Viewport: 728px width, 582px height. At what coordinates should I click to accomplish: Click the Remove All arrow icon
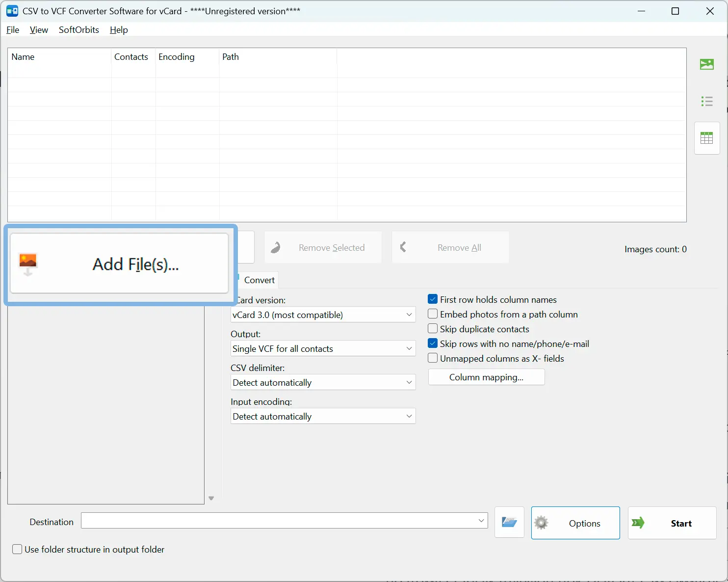click(403, 247)
